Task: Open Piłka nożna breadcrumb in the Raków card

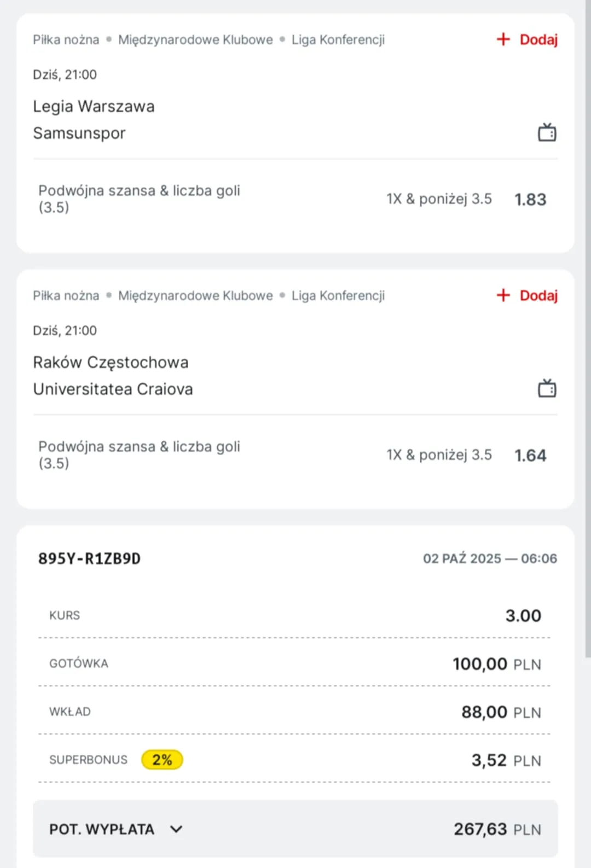Action: click(66, 296)
